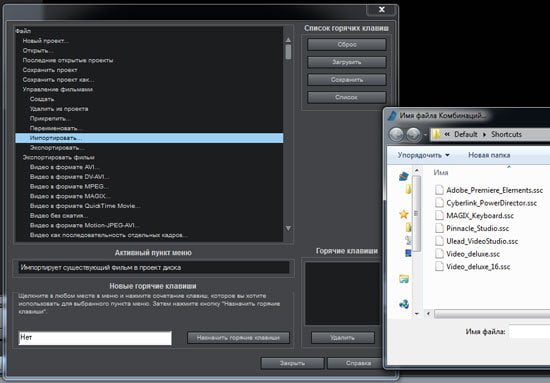Click the new hotkey input field
550x383 pixels.
click(95, 338)
